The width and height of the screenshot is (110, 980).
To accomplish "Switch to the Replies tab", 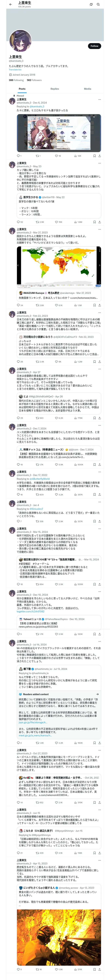I will pos(55,89).
